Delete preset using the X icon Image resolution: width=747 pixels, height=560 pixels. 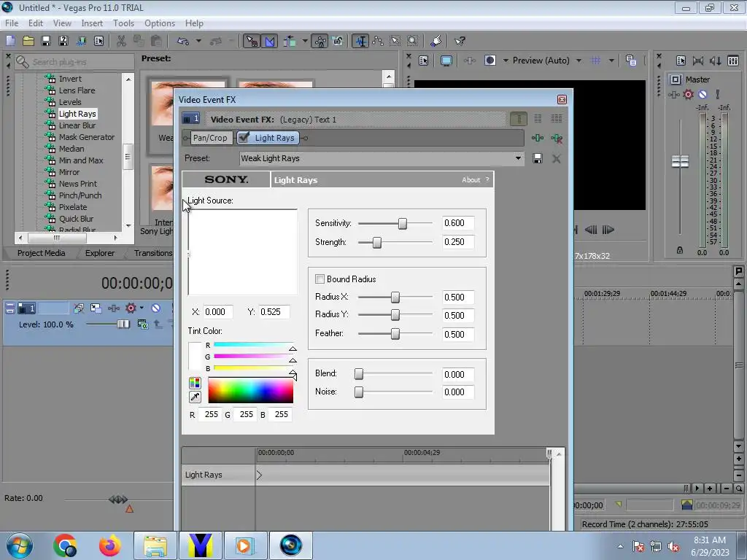coord(556,158)
